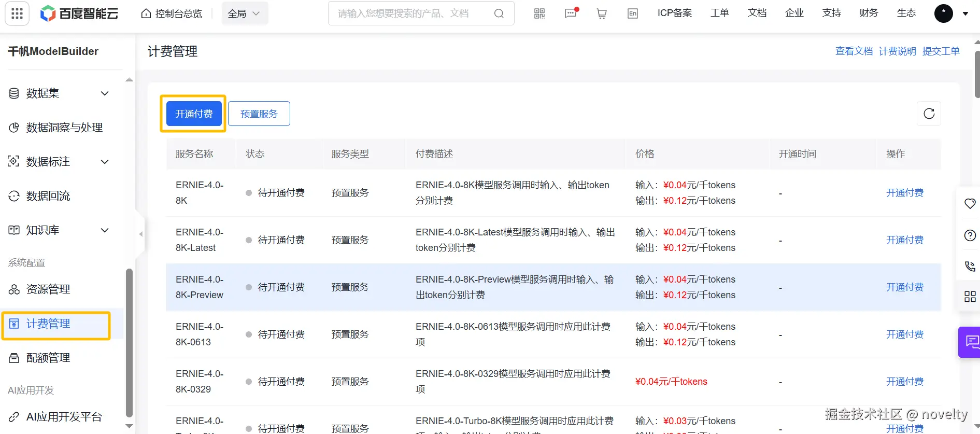Click the 状态 column header

tap(255, 154)
